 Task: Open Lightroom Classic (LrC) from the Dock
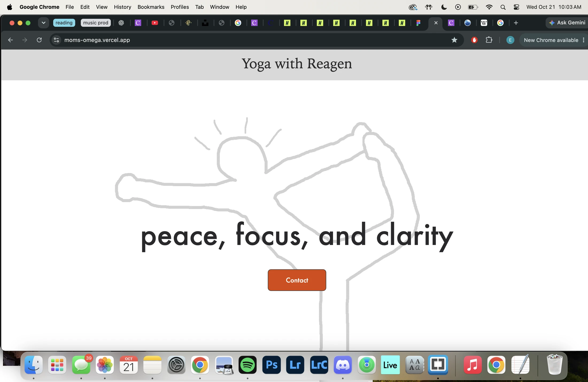pyautogui.click(x=319, y=365)
